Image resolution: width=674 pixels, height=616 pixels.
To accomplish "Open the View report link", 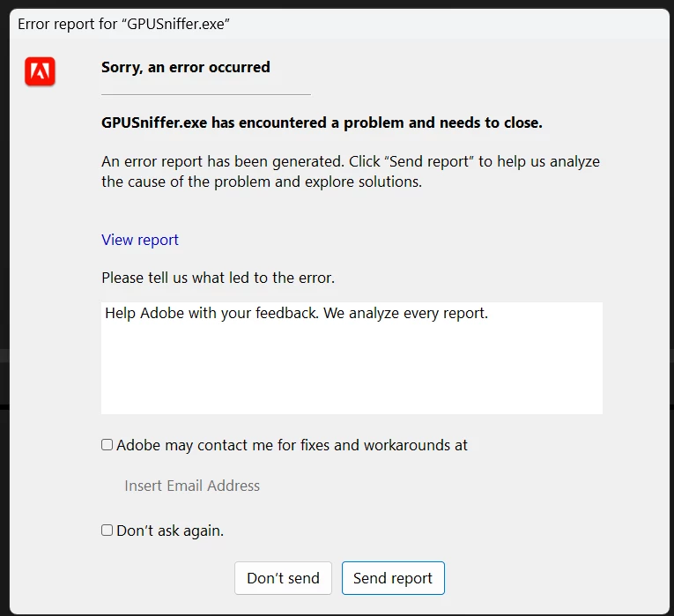I will pos(140,240).
